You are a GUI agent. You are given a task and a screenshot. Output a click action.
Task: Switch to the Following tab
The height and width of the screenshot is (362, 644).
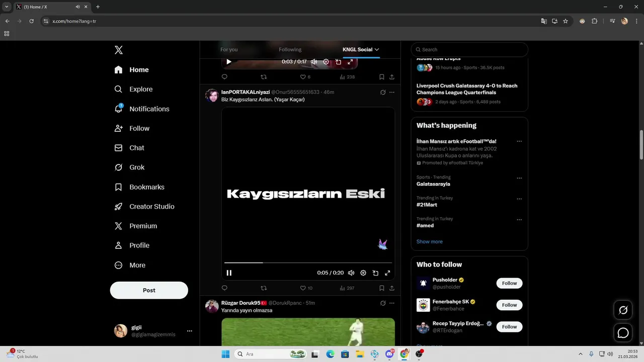tap(290, 49)
